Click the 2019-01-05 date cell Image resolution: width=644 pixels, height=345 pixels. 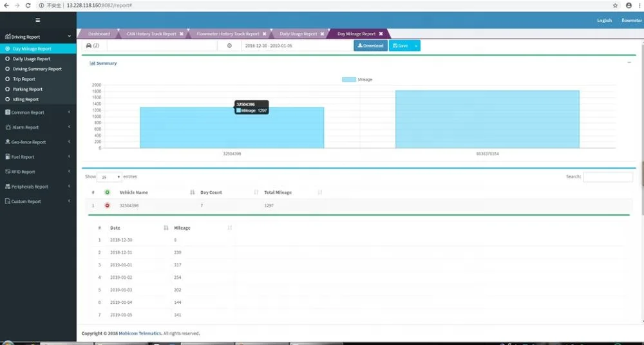tap(121, 315)
